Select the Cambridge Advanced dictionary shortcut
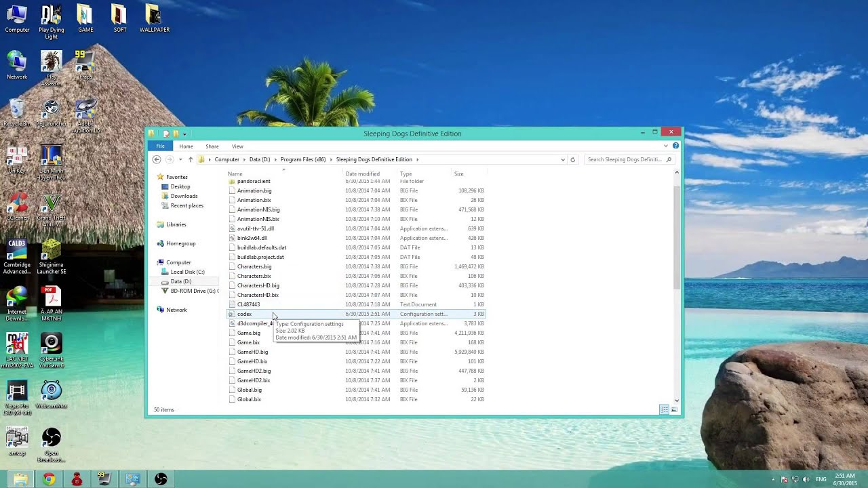The height and width of the screenshot is (488, 868). click(17, 258)
